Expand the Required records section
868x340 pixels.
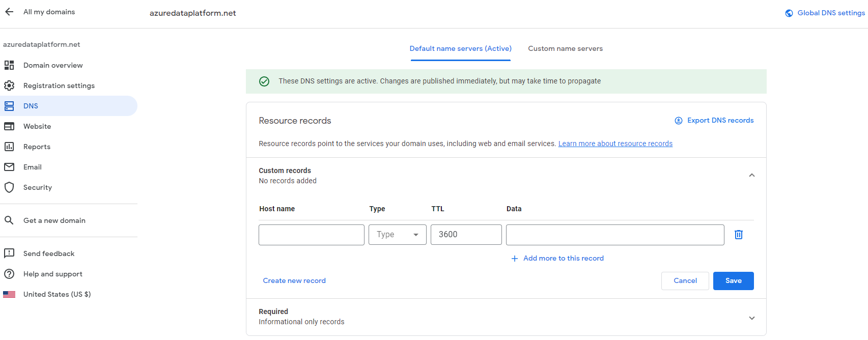751,318
